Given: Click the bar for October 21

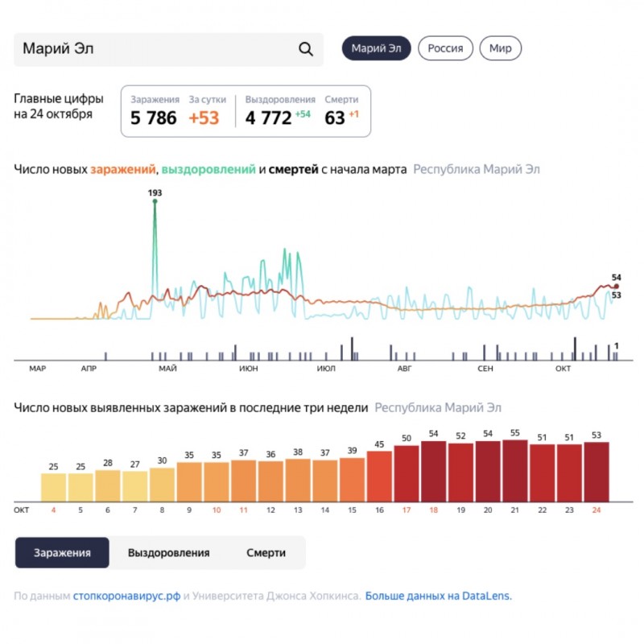Looking at the screenshot, I should [x=515, y=470].
